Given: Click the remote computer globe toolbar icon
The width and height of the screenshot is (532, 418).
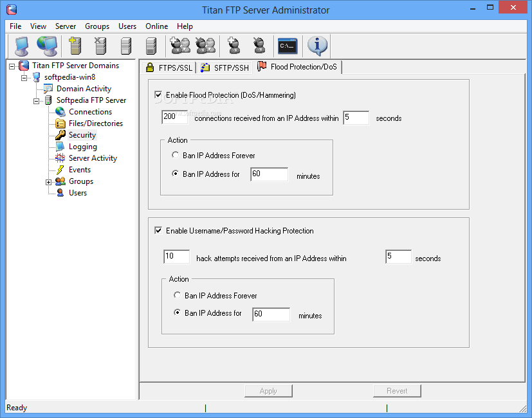Looking at the screenshot, I should (x=47, y=46).
